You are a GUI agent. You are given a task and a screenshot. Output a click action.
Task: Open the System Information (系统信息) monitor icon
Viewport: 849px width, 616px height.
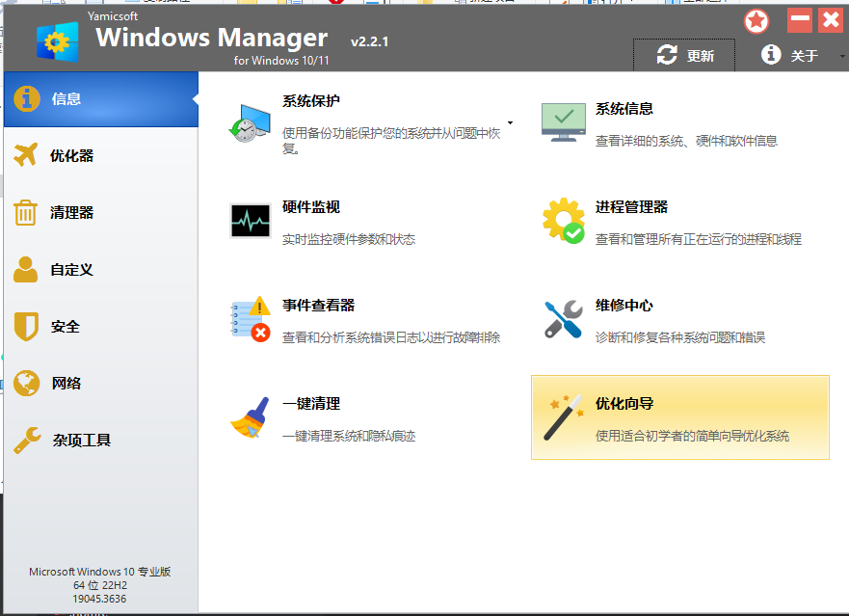click(x=563, y=122)
